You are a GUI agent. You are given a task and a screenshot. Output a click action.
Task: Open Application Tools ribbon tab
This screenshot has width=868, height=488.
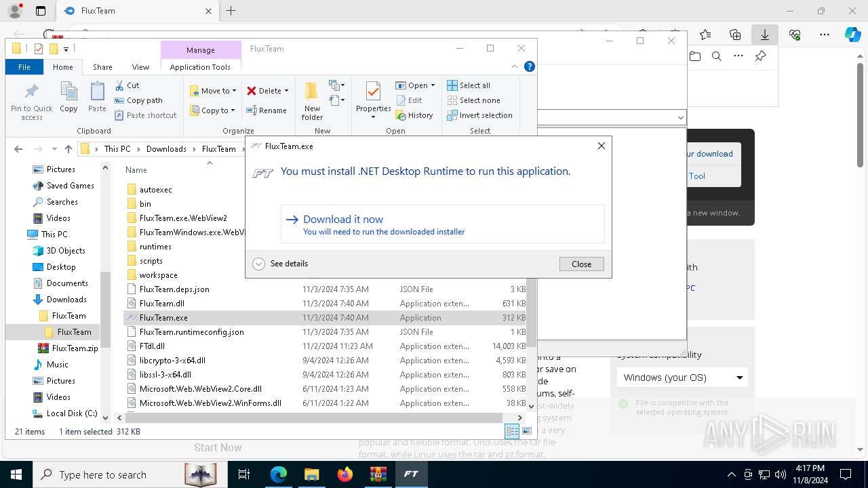click(x=200, y=67)
